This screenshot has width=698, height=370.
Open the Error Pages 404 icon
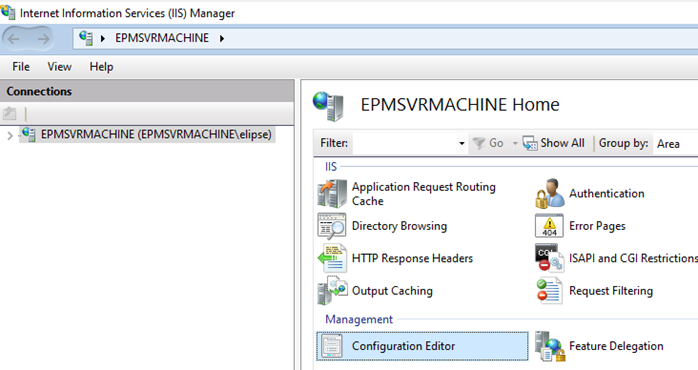coord(549,226)
